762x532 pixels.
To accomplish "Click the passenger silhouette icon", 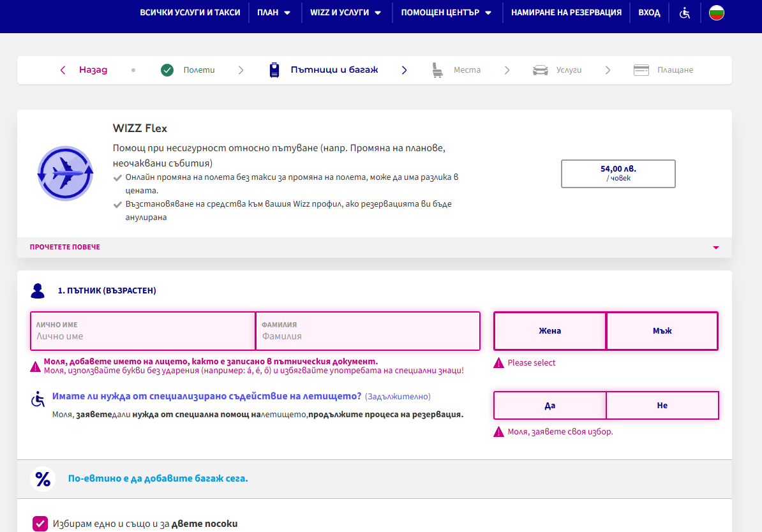I will [x=38, y=290].
